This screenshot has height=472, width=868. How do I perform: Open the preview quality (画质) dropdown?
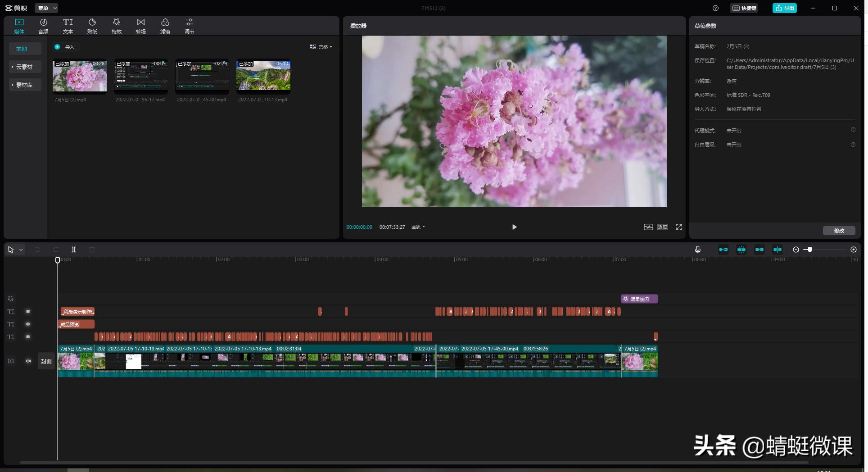pos(418,227)
